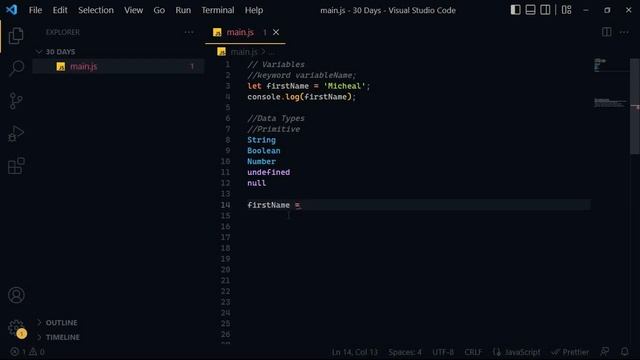Screen dimensions: 640x360
Task: Click console.log statement on line 4
Action: click(x=302, y=97)
